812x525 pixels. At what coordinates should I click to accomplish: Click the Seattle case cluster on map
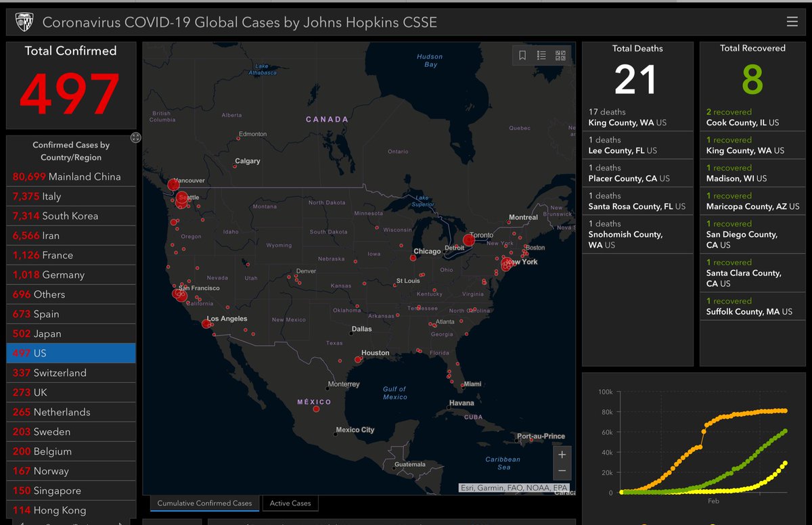click(x=181, y=199)
